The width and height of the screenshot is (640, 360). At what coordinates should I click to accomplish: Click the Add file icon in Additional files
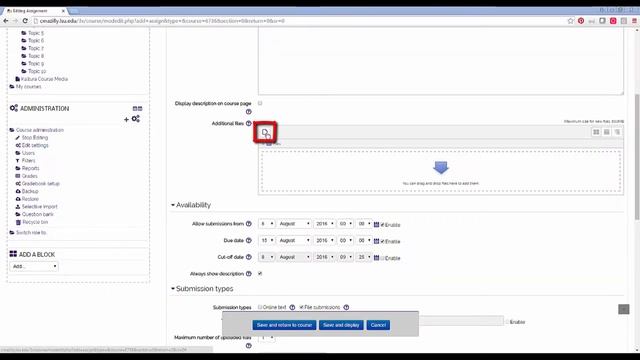click(x=265, y=132)
